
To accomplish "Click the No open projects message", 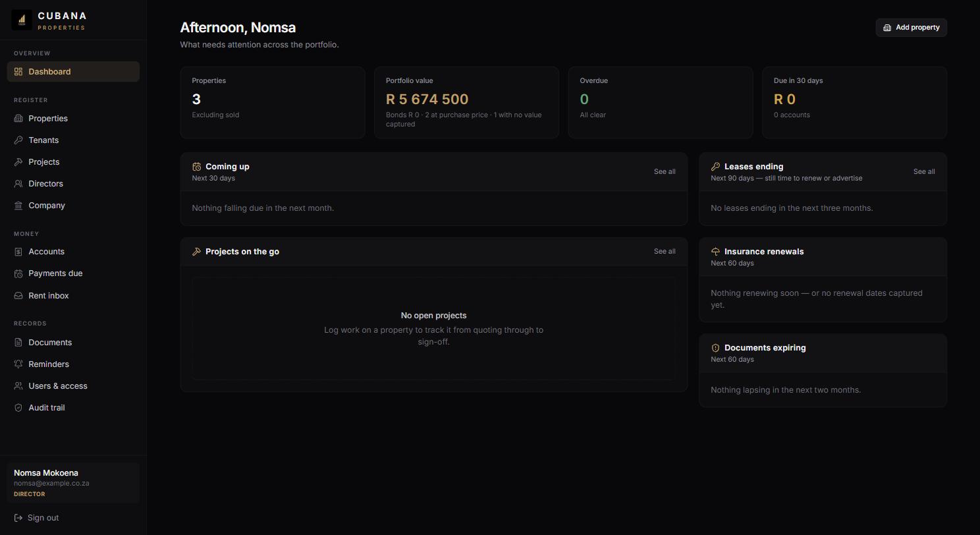I will pos(433,316).
